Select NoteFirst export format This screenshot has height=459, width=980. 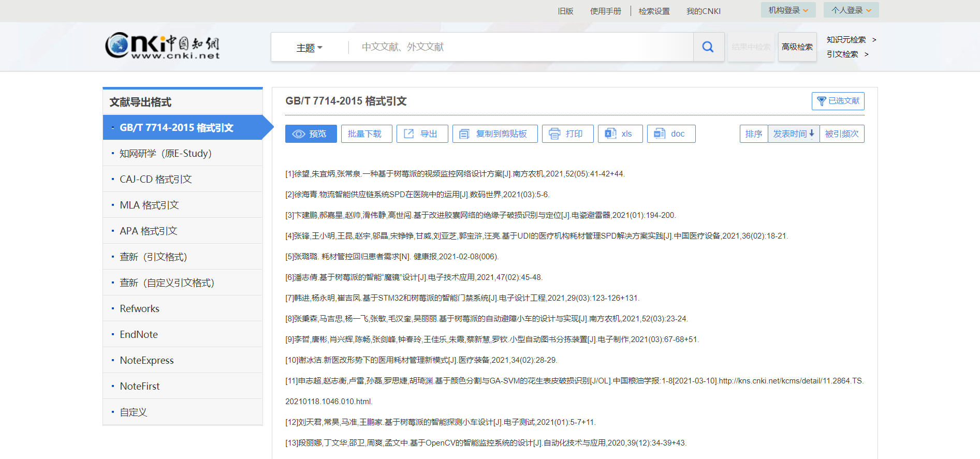[x=183, y=386]
